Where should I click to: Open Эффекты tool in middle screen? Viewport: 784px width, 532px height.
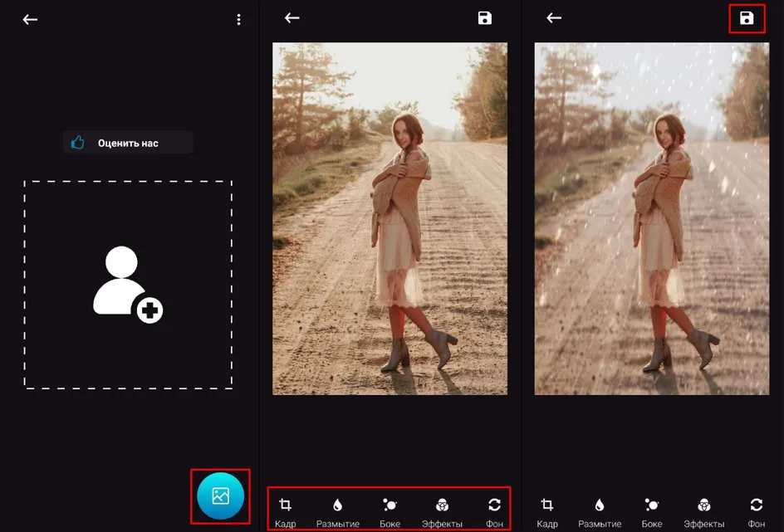442,512
